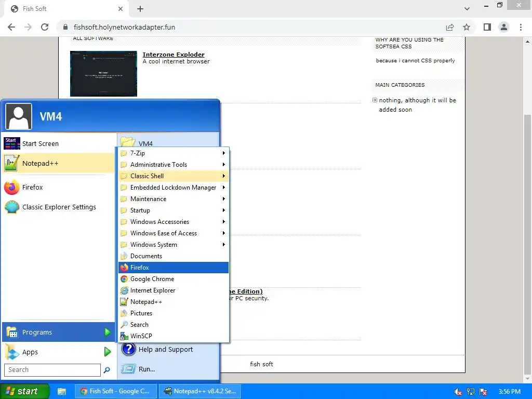This screenshot has height=399, width=532.
Task: Expand the Administrative Tools folder
Action: point(174,165)
